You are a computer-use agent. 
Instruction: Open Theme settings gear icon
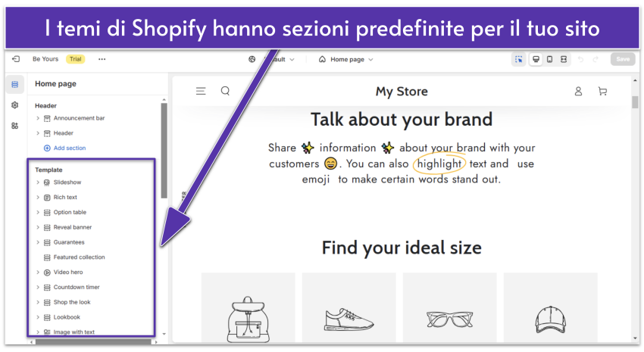point(14,105)
